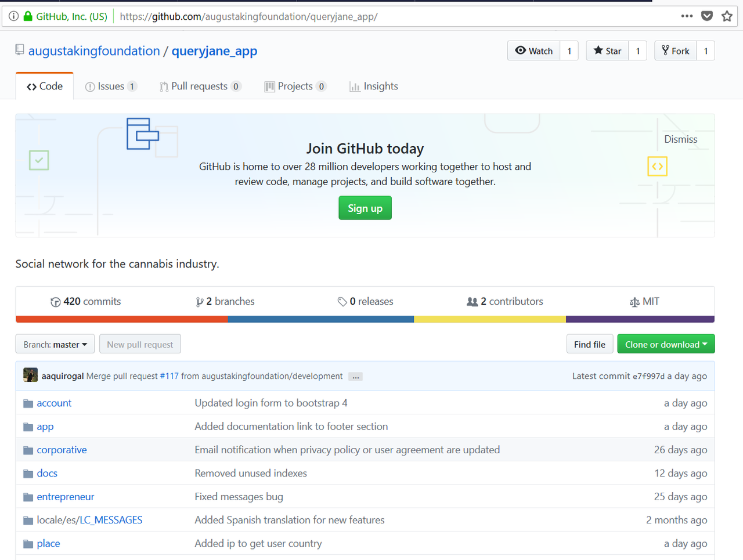743x560 pixels.
Task: Open the Clone or download dropdown
Action: coord(666,344)
